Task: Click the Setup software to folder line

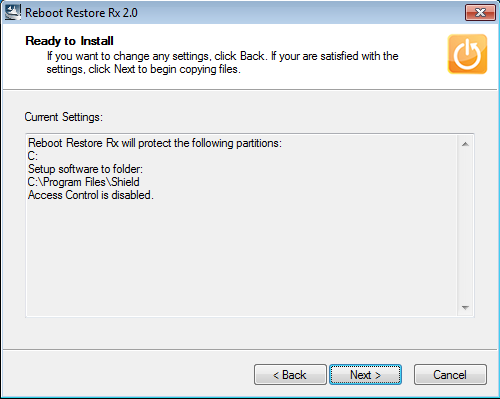Action: [x=85, y=169]
